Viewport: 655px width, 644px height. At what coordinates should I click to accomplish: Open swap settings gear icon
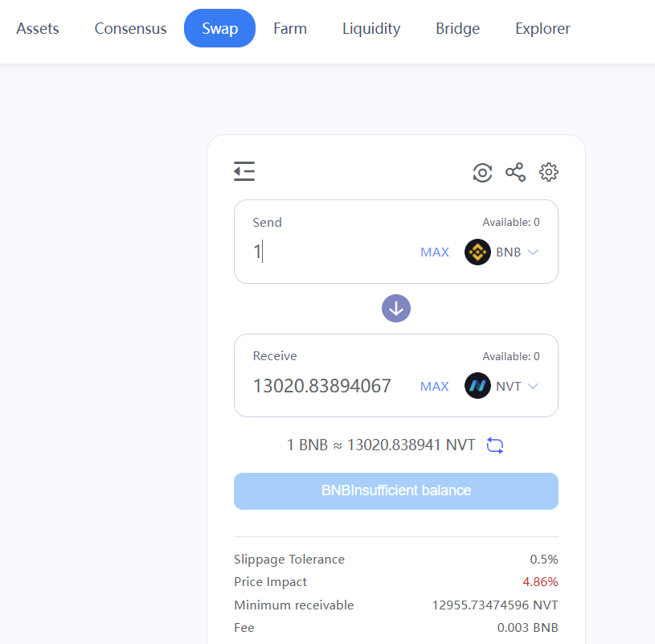(548, 172)
